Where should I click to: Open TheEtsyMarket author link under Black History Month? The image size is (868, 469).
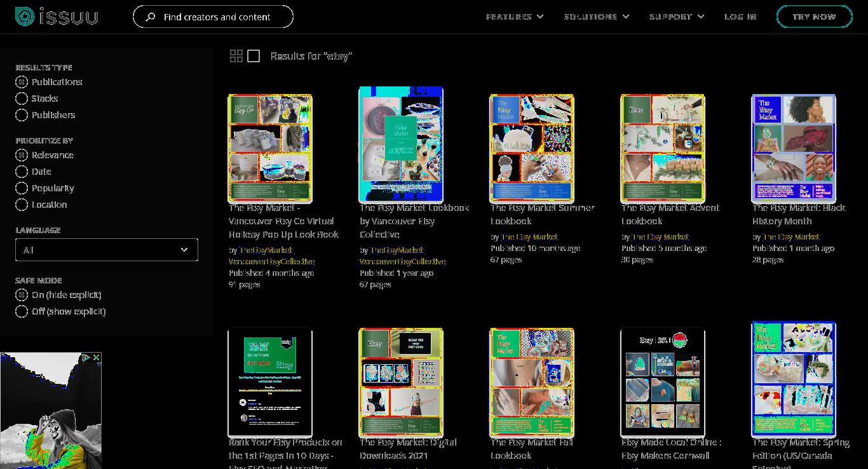click(x=791, y=237)
